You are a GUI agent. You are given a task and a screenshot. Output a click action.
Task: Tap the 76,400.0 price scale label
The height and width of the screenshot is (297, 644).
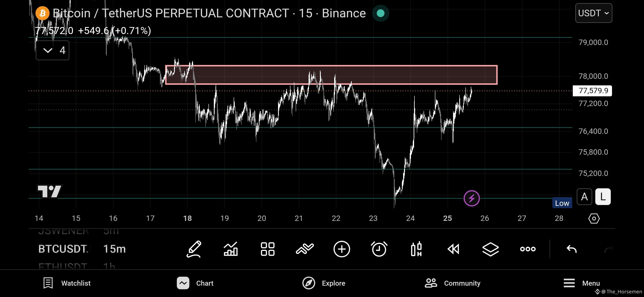point(593,131)
